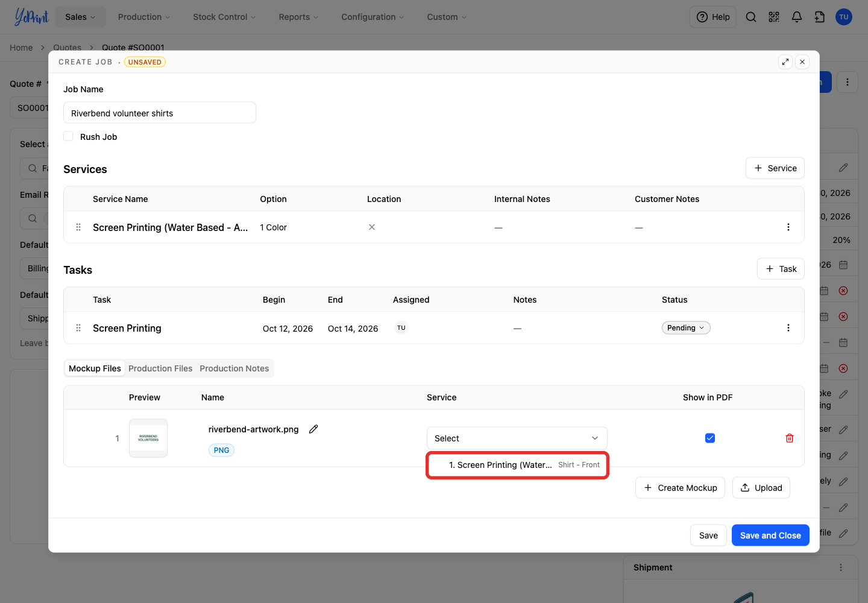Click the Save and Close button

[x=770, y=535]
